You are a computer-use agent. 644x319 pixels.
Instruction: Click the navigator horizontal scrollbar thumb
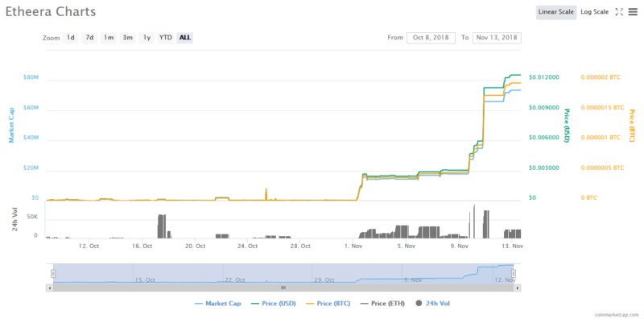pos(283,288)
